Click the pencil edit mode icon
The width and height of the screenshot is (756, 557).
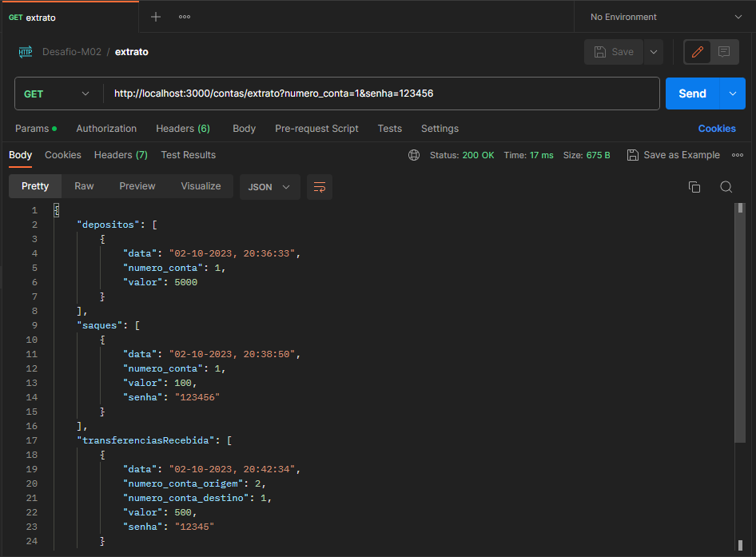pyautogui.click(x=697, y=52)
